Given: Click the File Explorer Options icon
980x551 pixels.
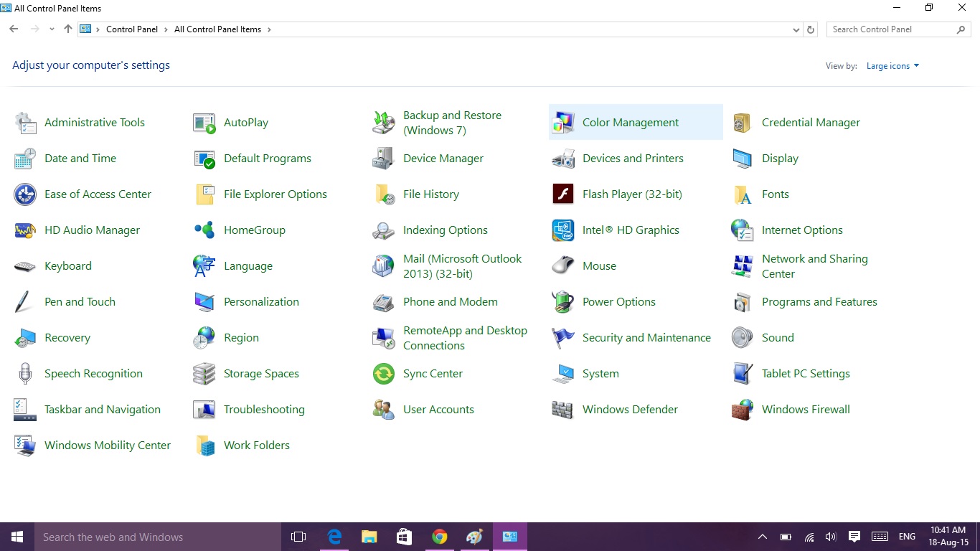Looking at the screenshot, I should click(204, 194).
